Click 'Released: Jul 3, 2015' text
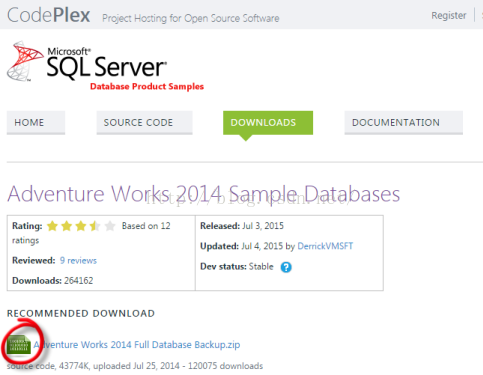 tap(242, 226)
